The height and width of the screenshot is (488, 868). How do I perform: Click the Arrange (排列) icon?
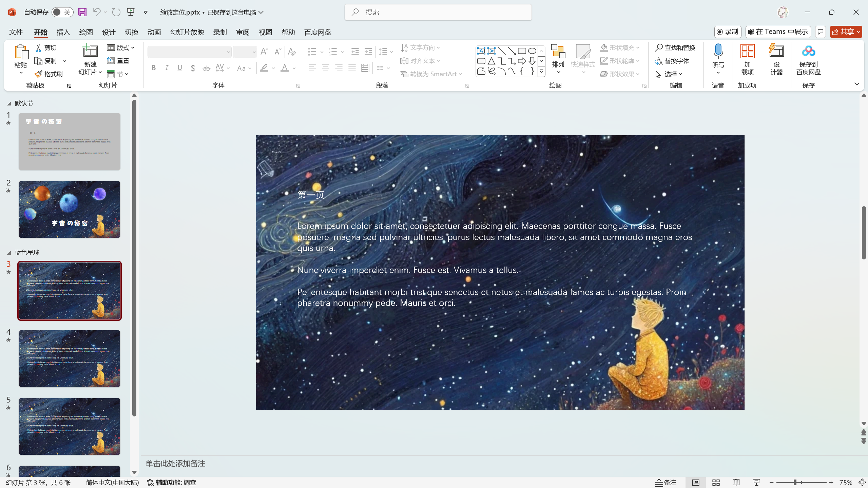coord(558,51)
